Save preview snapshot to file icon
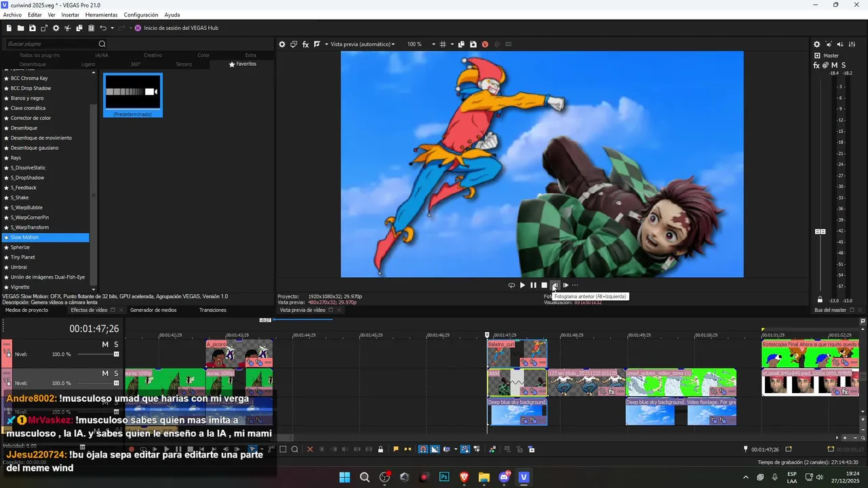The image size is (868, 488). 473,44
